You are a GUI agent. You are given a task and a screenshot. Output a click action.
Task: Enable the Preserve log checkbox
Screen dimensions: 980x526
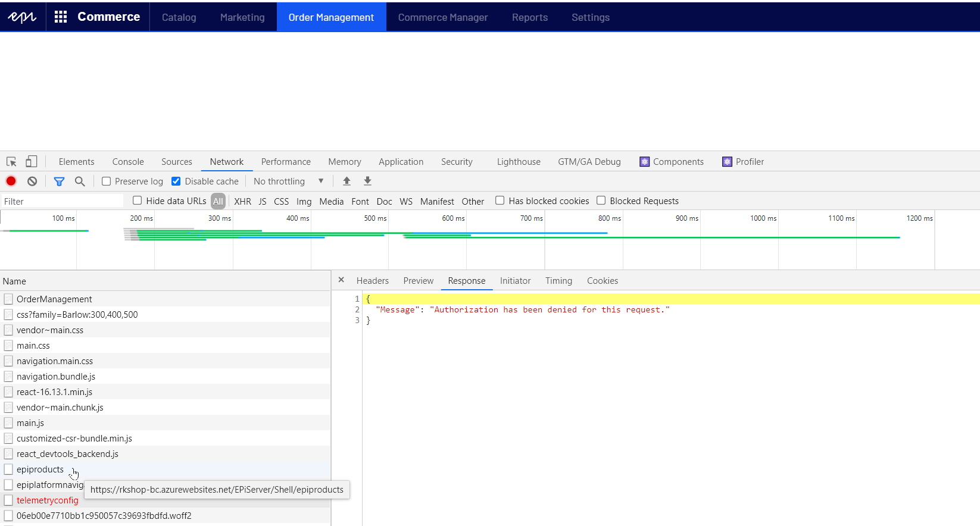(x=107, y=181)
